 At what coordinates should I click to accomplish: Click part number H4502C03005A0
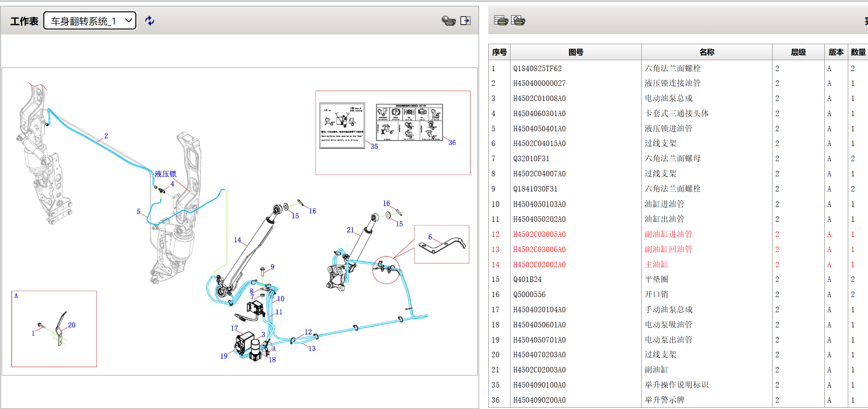click(x=539, y=234)
